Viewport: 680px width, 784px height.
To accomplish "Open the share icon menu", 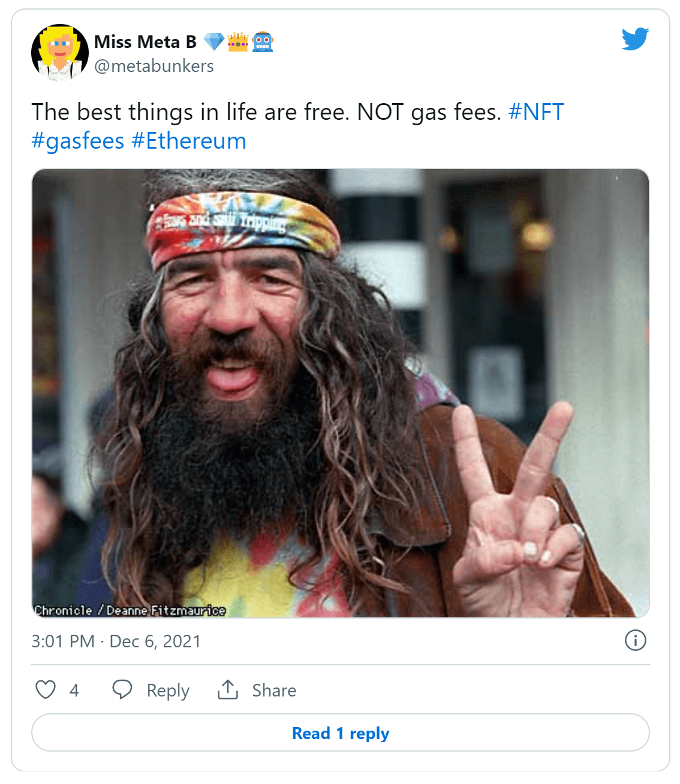I will click(227, 690).
